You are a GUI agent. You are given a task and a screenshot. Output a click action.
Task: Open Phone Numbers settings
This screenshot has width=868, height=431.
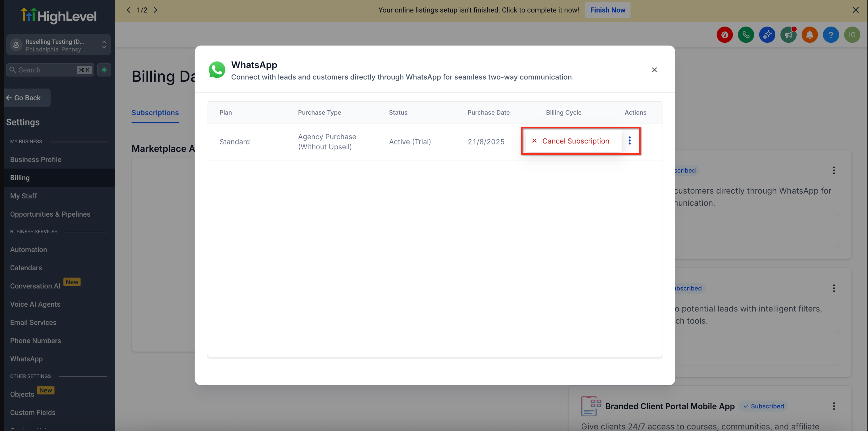click(35, 340)
